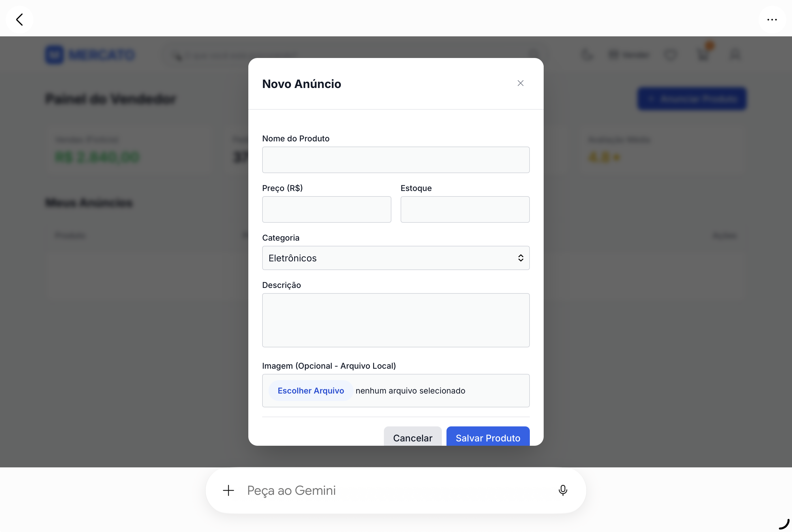Toggle dark mode via moon icon
Viewport: 792px width, 532px height.
tap(587, 55)
